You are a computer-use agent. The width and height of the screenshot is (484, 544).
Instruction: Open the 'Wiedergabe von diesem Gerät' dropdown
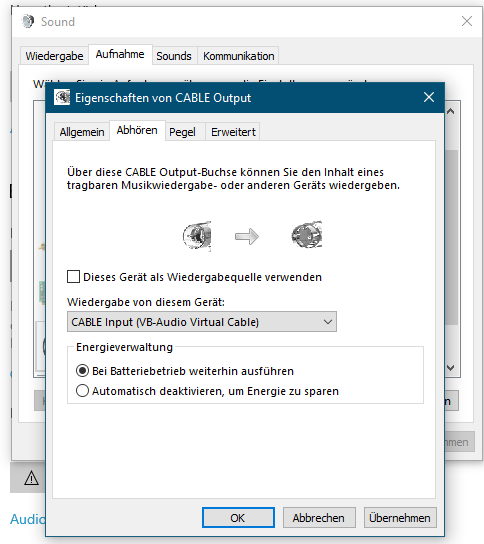point(202,322)
